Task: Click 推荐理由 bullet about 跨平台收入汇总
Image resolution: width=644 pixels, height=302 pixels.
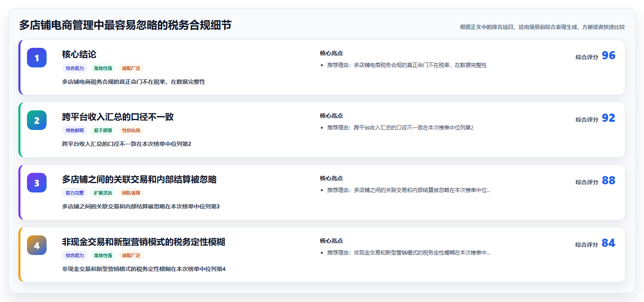Action: click(400, 128)
